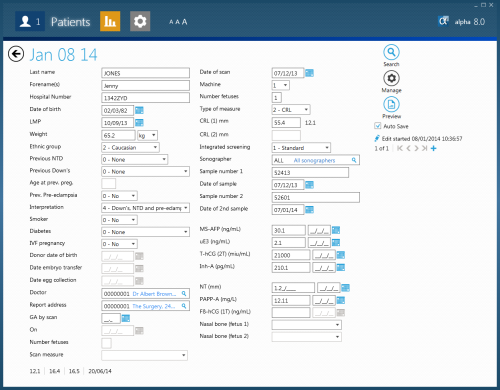The width and height of the screenshot is (500, 390).
Task: Expand the Integrated screening dropdown
Action: (327, 147)
